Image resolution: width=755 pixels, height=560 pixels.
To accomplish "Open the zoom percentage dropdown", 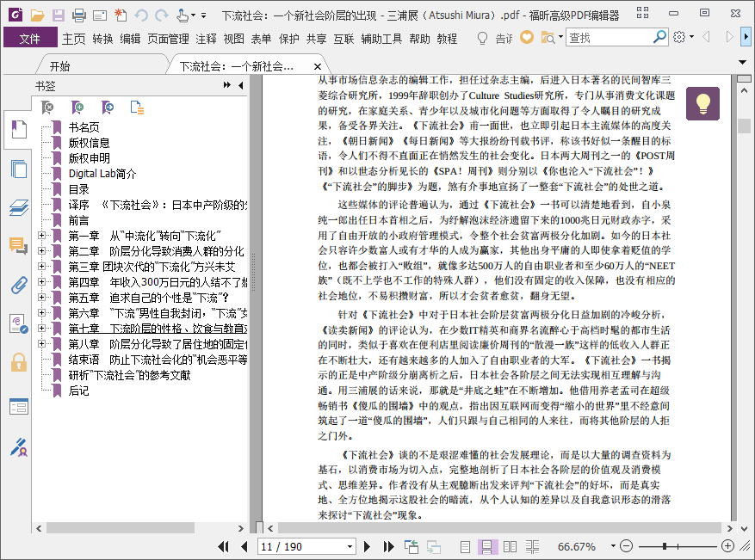I will 613,546.
